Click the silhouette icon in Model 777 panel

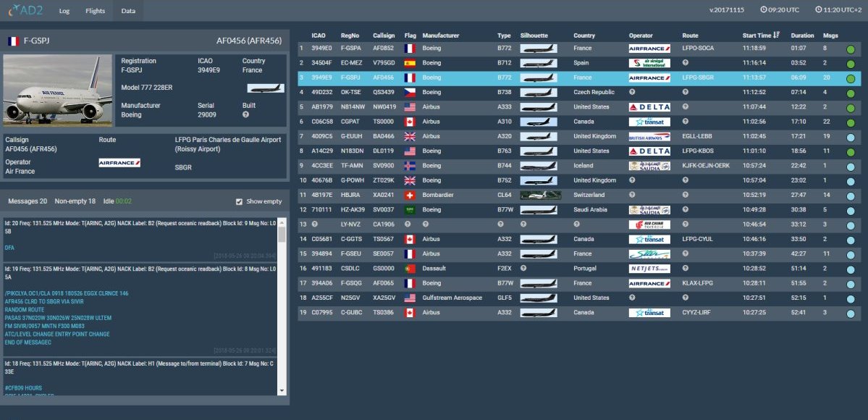266,88
